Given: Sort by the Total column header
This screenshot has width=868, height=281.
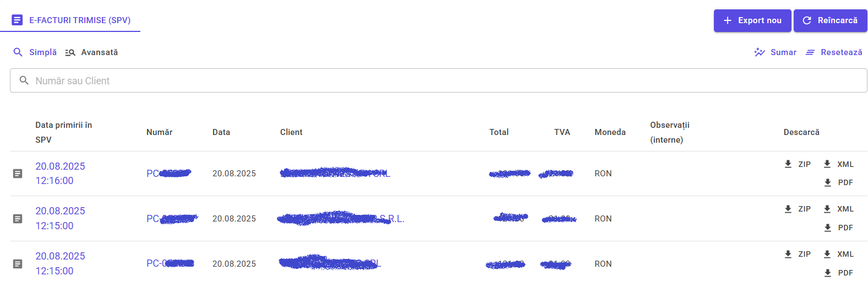Looking at the screenshot, I should 499,132.
